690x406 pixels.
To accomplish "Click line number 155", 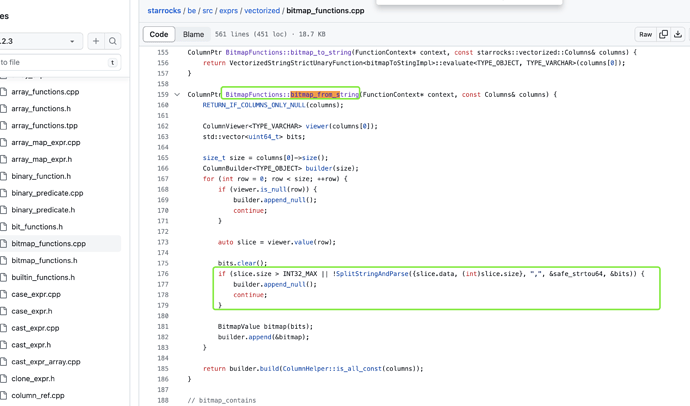I will [x=163, y=52].
